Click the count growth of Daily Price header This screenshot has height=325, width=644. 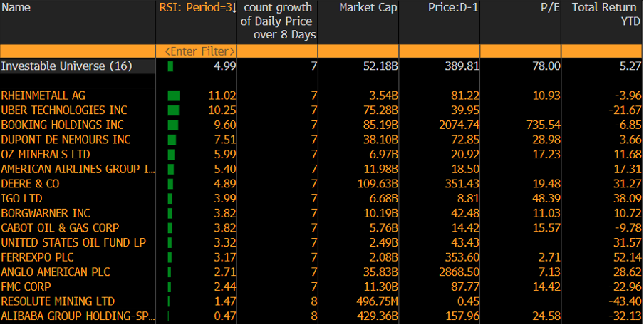pyautogui.click(x=278, y=21)
